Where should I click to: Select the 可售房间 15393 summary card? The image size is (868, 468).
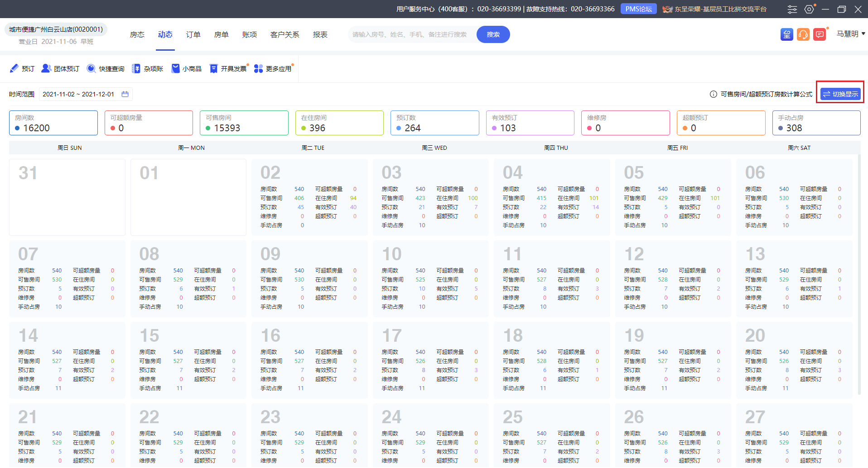[244, 123]
